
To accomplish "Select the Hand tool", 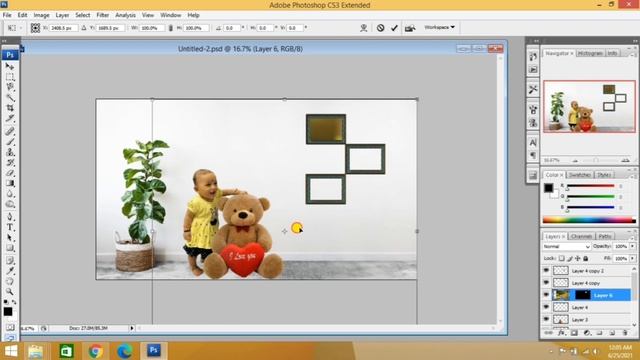I will point(10,281).
